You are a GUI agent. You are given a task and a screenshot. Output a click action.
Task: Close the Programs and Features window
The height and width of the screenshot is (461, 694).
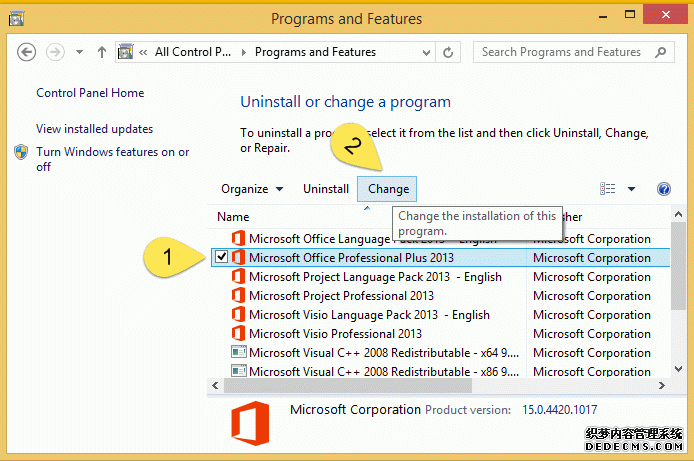[666, 15]
